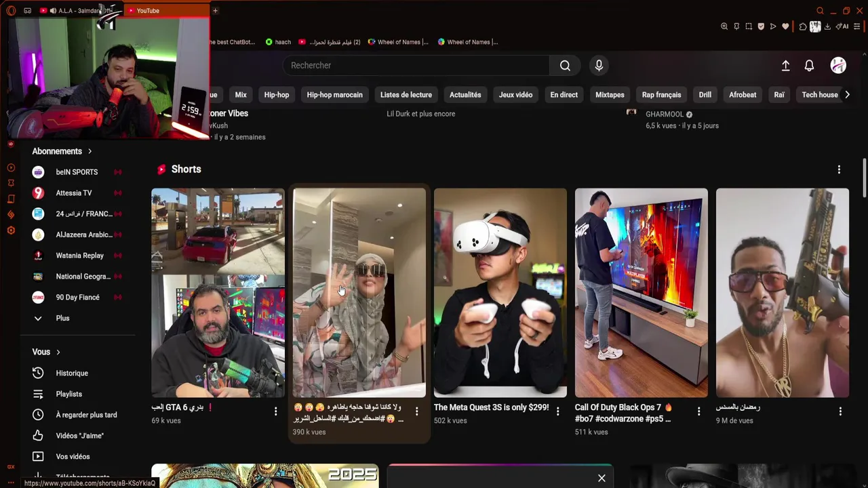This screenshot has height=488, width=868.
Task: Add page to bookmarks with heart icon
Action: 785,26
